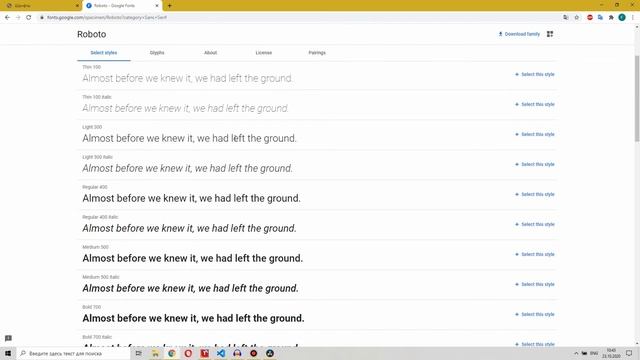Viewport: 640px width, 360px height.
Task: Switch to the Glyphs tab
Action: [157, 53]
